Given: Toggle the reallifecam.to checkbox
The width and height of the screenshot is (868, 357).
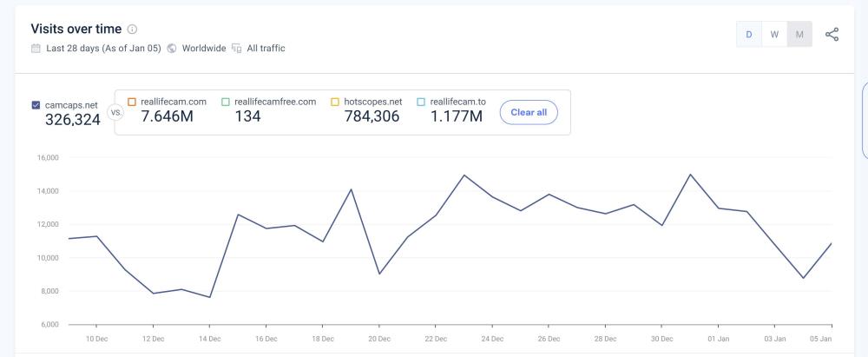Looking at the screenshot, I should (x=422, y=102).
